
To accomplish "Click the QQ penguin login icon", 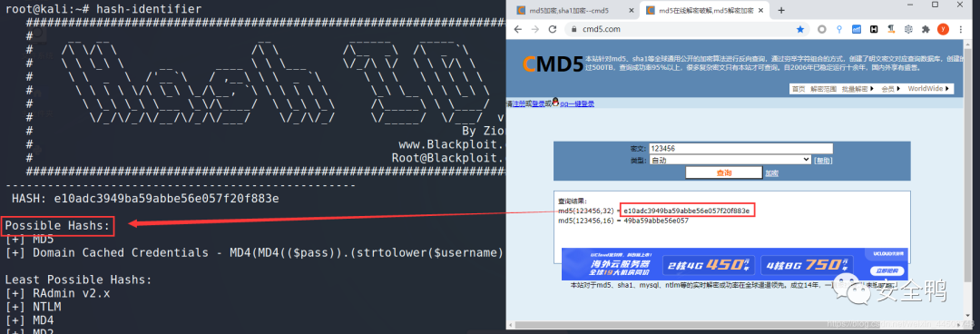I will click(x=555, y=103).
